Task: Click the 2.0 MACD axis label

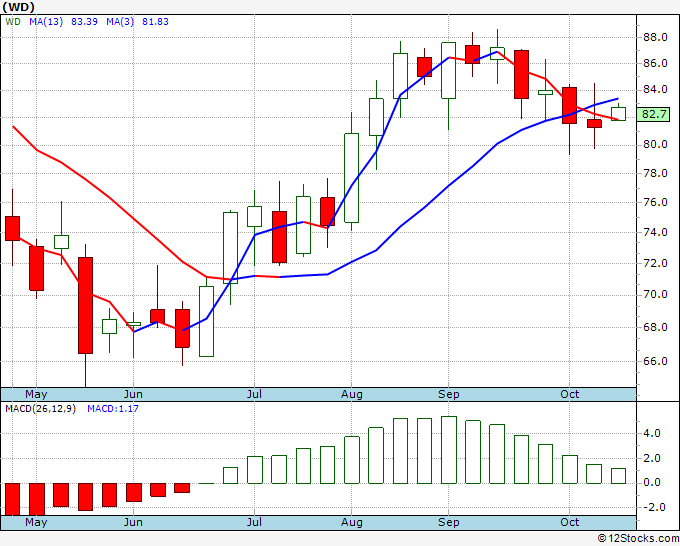Action: 653,458
